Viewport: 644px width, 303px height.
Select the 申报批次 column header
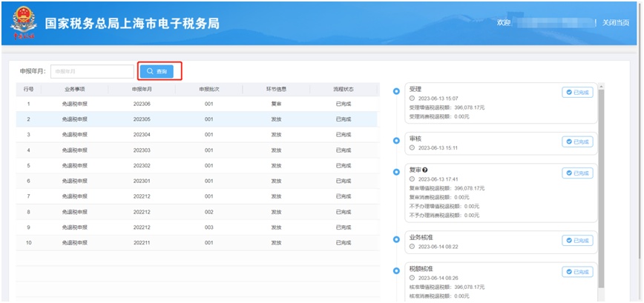coord(209,89)
